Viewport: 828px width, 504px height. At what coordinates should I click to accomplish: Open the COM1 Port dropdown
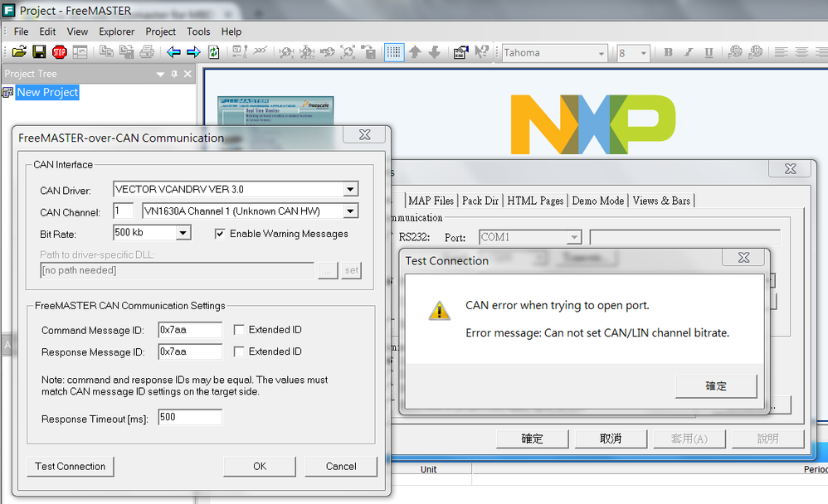pyautogui.click(x=574, y=237)
